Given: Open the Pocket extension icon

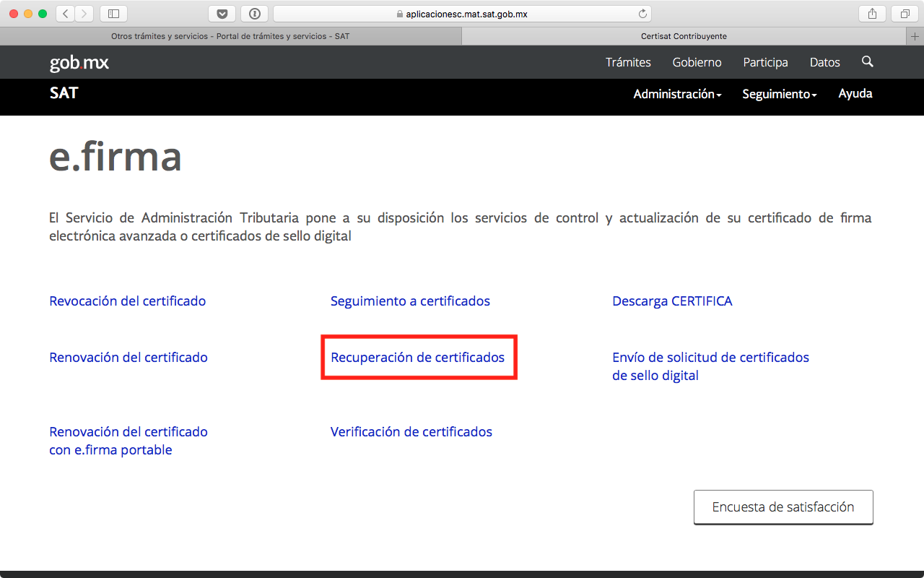Looking at the screenshot, I should click(x=222, y=14).
